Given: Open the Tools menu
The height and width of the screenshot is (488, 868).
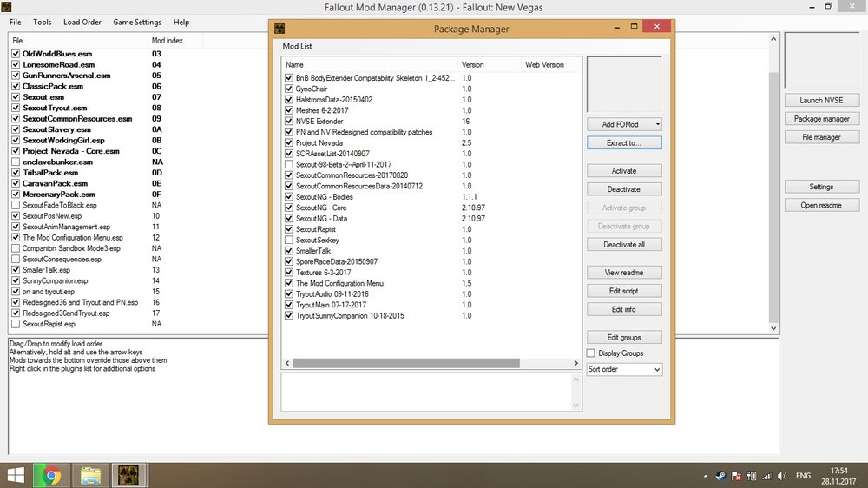Looking at the screenshot, I should [42, 23].
